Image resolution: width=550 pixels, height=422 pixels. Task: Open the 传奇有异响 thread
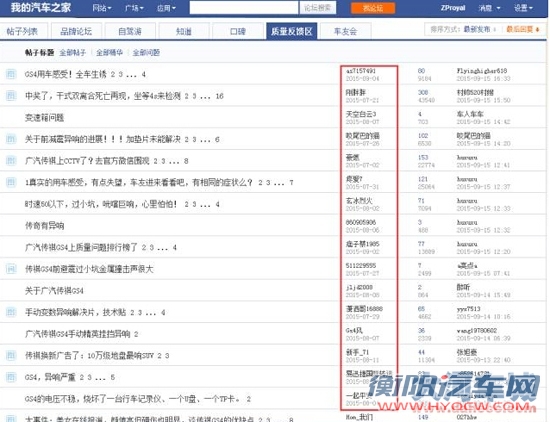44,226
